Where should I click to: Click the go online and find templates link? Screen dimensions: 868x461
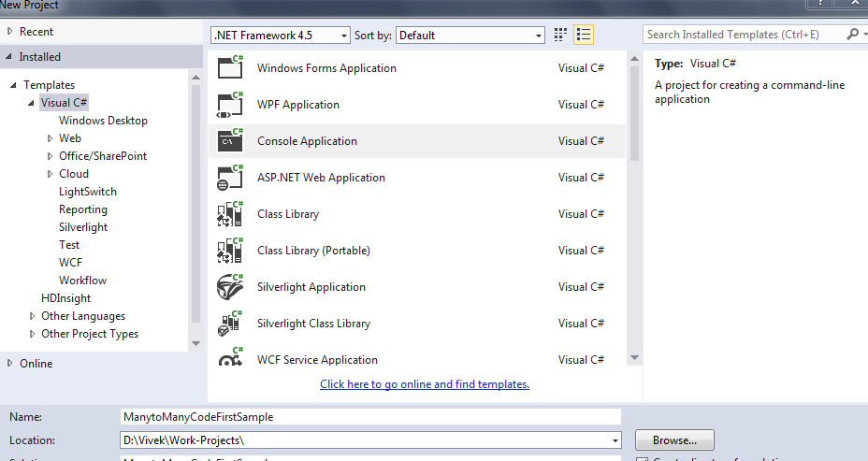tap(425, 384)
